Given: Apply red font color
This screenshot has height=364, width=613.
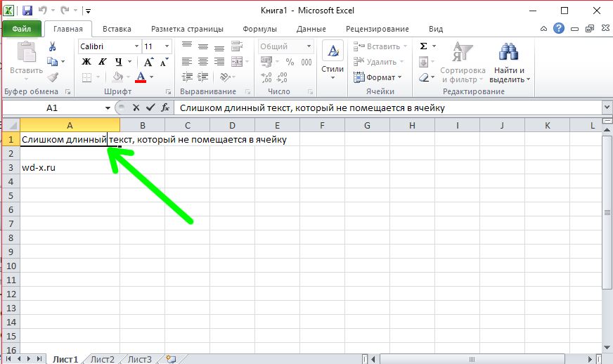Looking at the screenshot, I should tap(141, 77).
